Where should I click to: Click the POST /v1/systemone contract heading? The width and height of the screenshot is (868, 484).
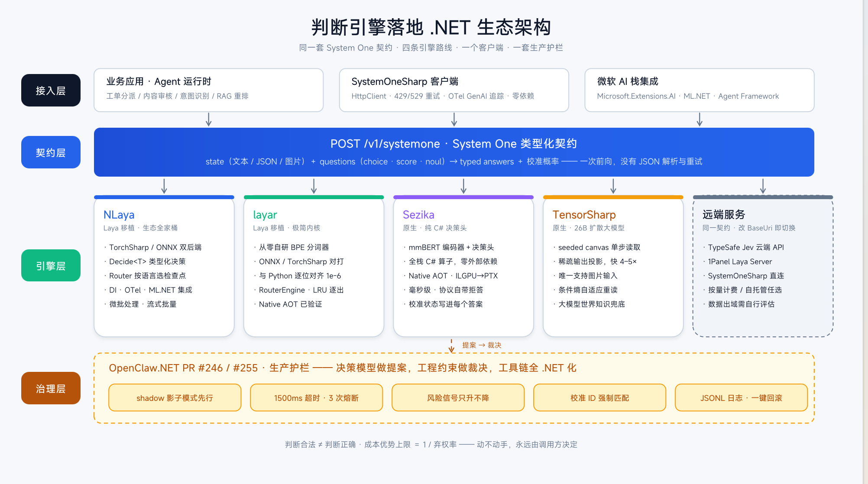[x=453, y=144]
